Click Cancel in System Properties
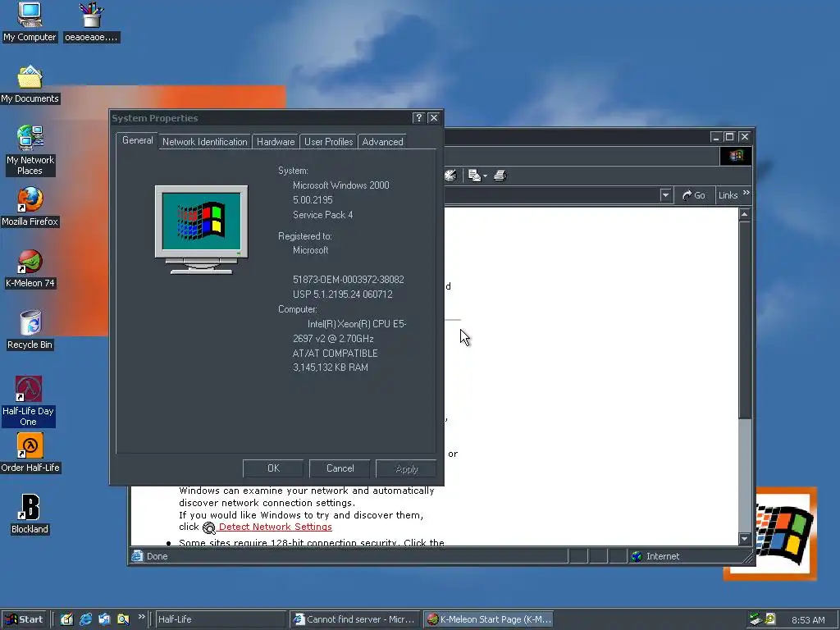This screenshot has width=840, height=630. [340, 468]
